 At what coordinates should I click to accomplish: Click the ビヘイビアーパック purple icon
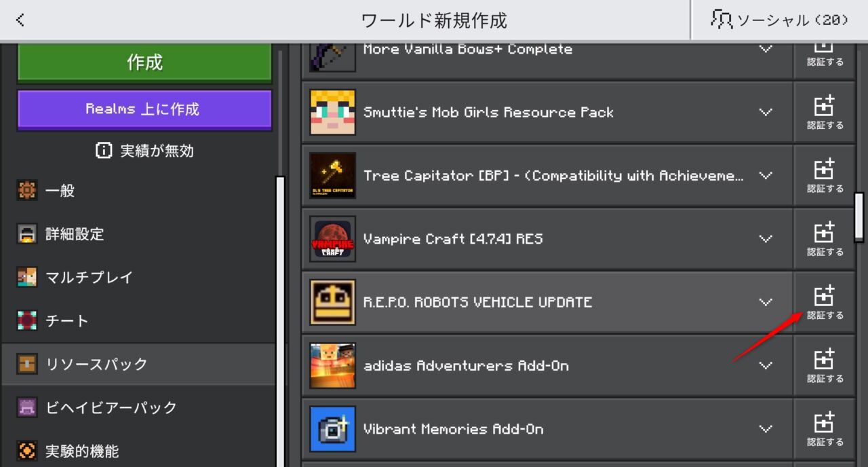point(27,408)
